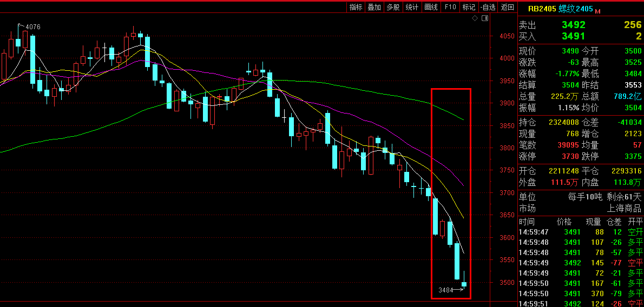The width and height of the screenshot is (644, 307).
Task: Click the 卖出 ask price 3492
Action: tap(573, 25)
